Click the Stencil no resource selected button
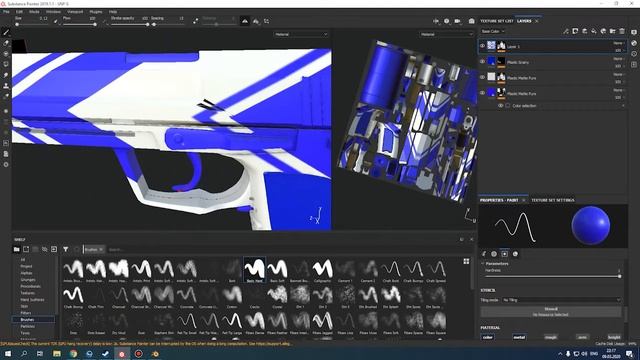The height and width of the screenshot is (360, 640). pyautogui.click(x=551, y=312)
